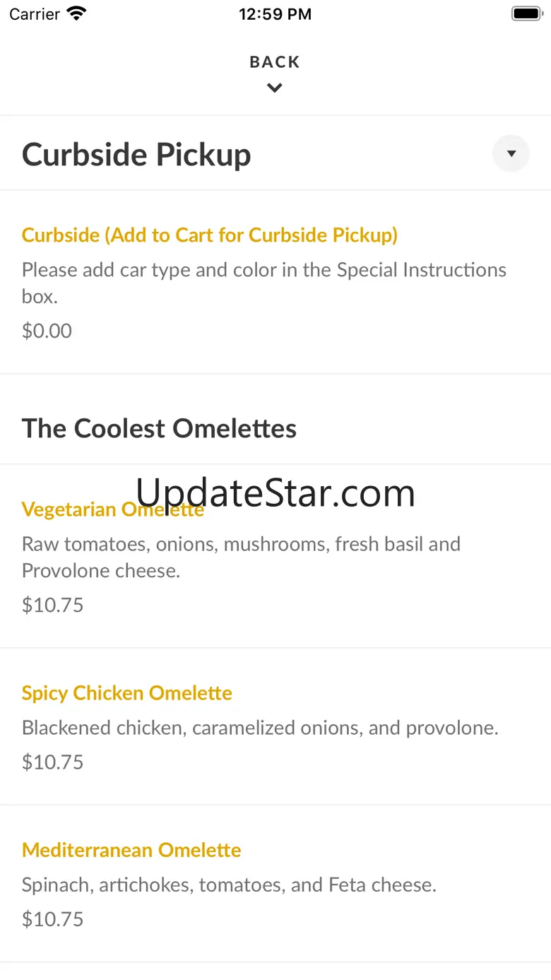Click the car type instructions description
Screen dimensions: 551x980
264,283
